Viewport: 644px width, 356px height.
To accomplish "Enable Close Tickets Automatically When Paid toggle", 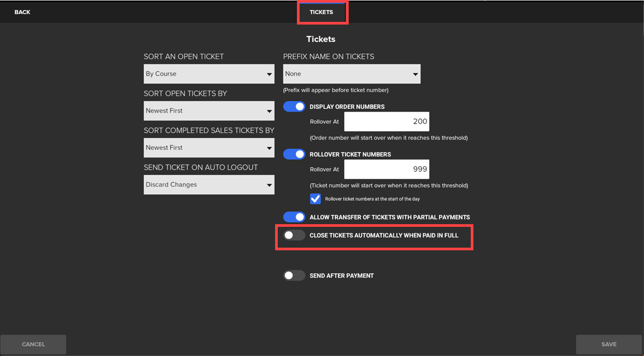I will (294, 235).
